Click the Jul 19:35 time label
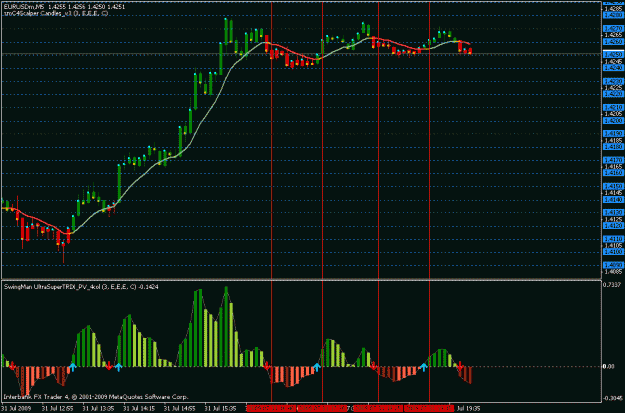 pyautogui.click(x=469, y=409)
